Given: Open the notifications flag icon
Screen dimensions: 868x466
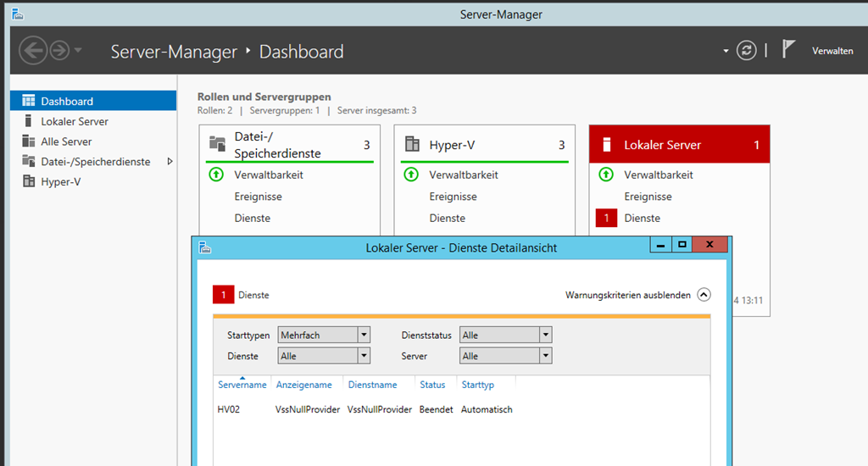Looking at the screenshot, I should pos(788,50).
